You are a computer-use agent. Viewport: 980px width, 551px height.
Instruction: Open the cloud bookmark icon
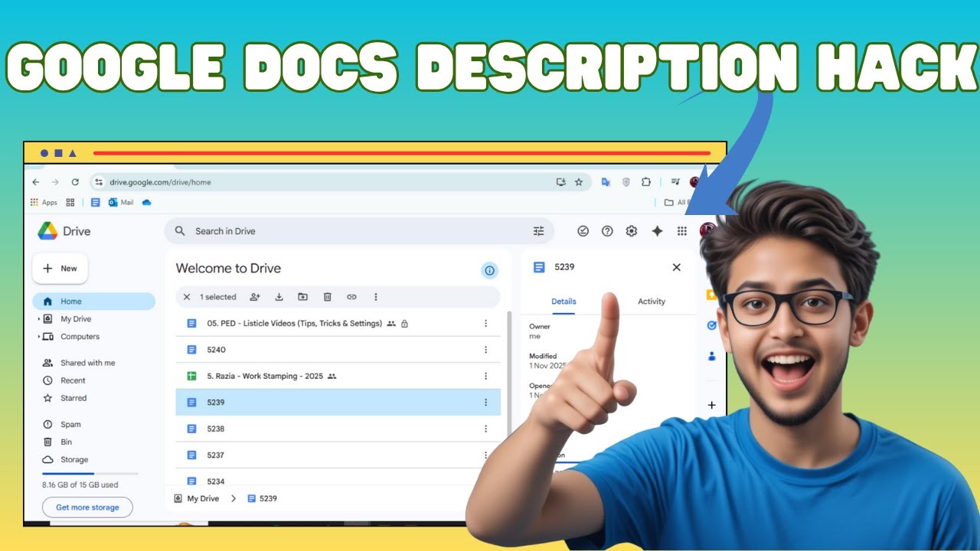147,203
